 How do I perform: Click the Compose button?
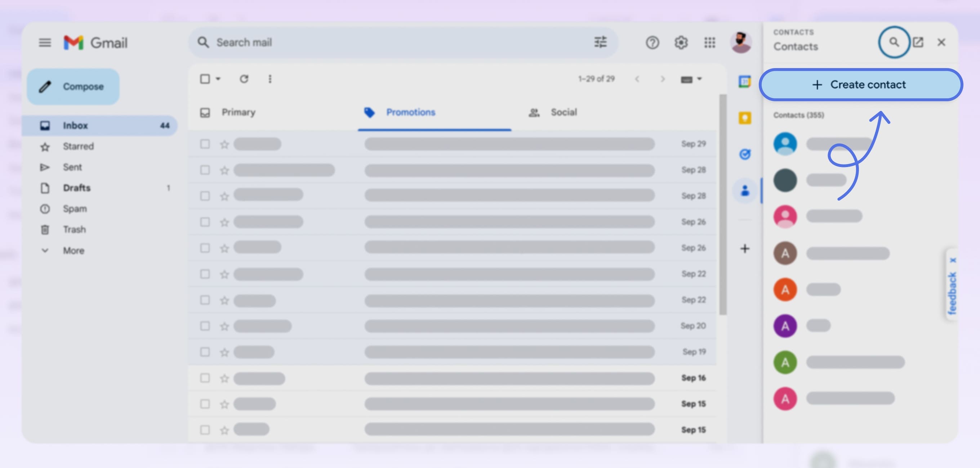click(73, 86)
